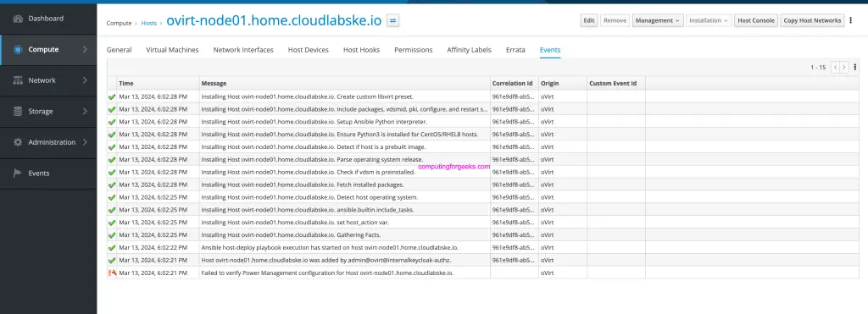Screen dimensions: 868x314
Task: Open the Installation dropdown
Action: pos(709,20)
